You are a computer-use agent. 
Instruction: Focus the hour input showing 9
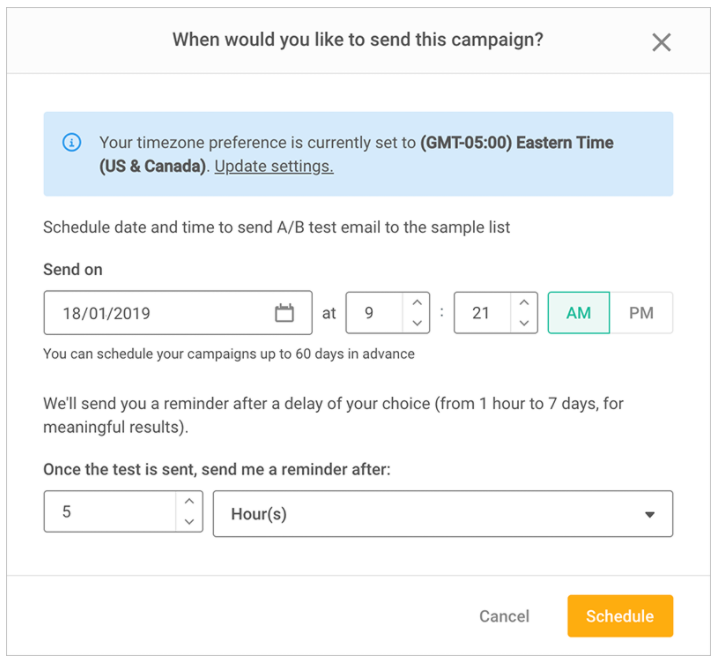coord(374,313)
